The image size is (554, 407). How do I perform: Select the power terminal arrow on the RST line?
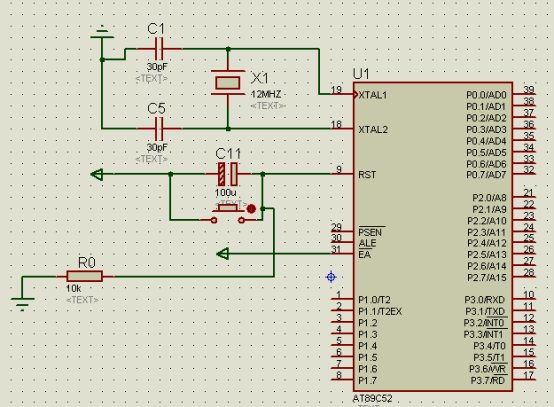(x=97, y=174)
